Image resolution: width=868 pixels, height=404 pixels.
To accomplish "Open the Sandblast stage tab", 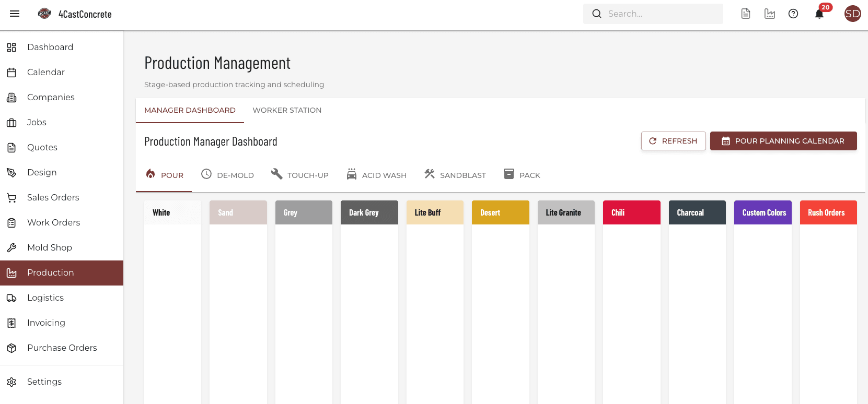I will click(455, 175).
